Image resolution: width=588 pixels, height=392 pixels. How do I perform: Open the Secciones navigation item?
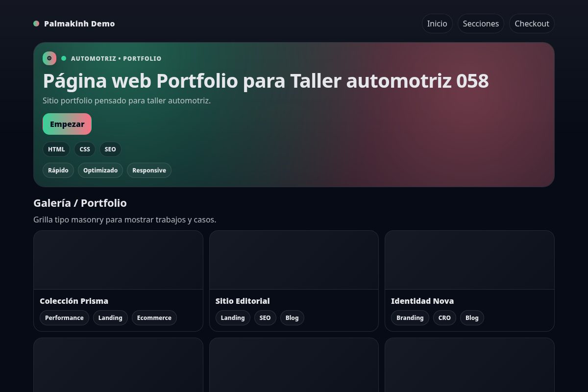tap(481, 23)
